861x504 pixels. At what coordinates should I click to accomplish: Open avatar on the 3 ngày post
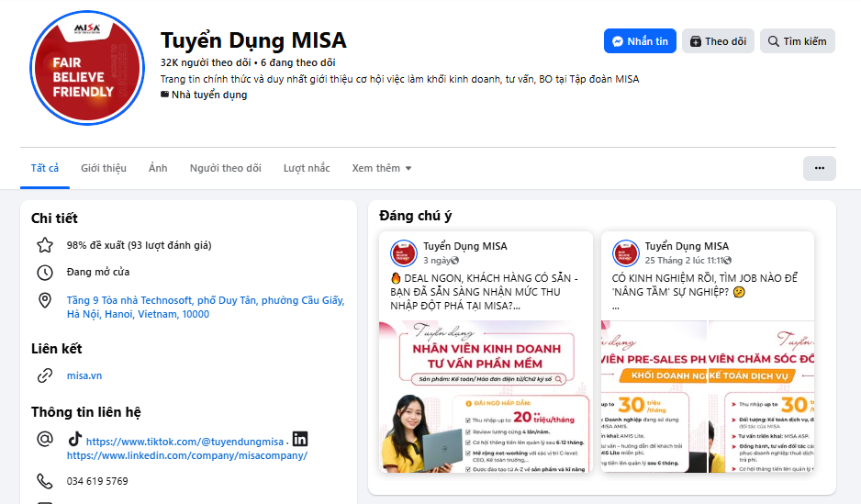click(x=404, y=253)
